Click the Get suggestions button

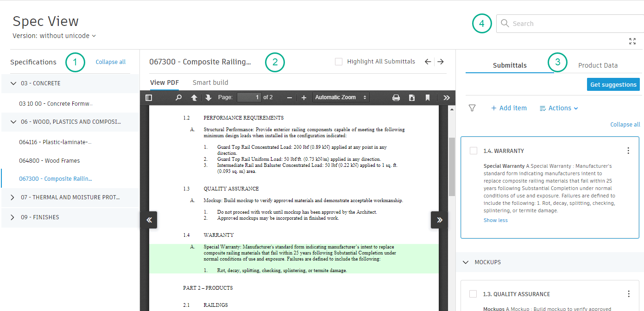click(613, 84)
